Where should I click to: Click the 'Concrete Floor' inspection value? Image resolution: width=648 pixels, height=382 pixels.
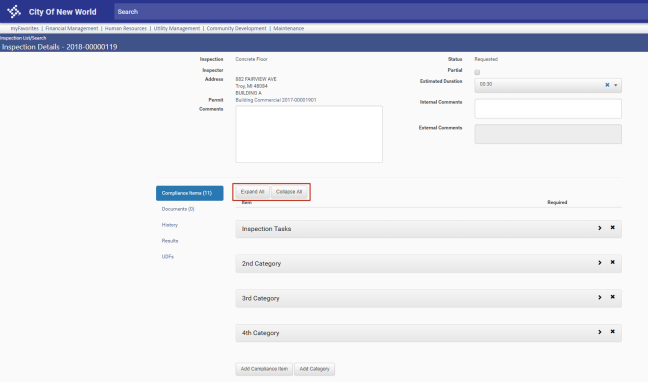251,59
